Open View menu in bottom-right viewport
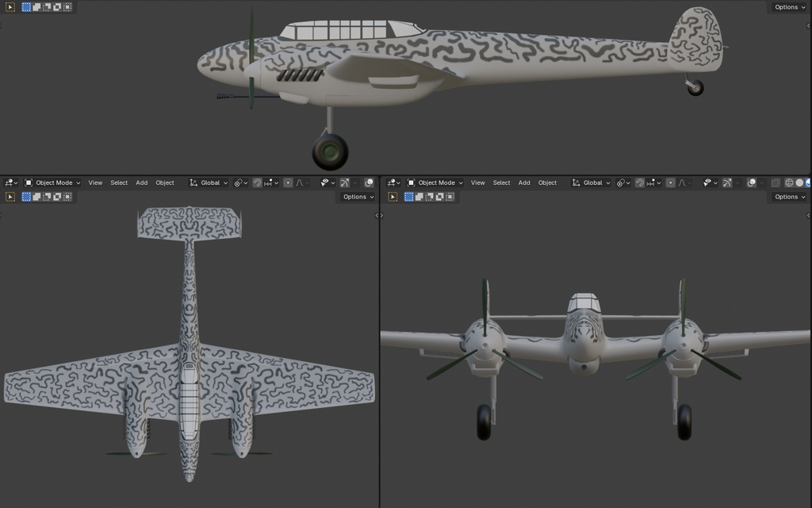 coord(477,183)
